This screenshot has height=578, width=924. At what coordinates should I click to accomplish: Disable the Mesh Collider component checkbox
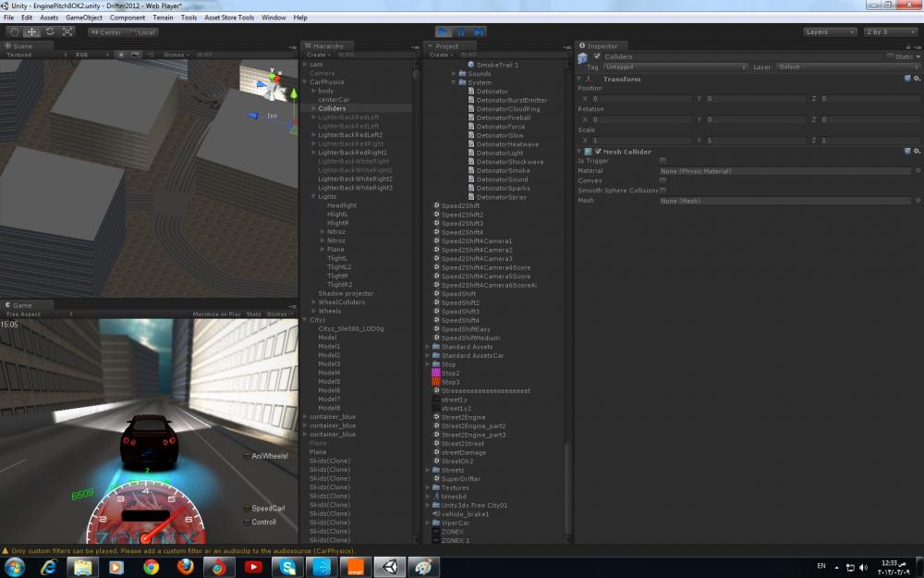click(598, 152)
